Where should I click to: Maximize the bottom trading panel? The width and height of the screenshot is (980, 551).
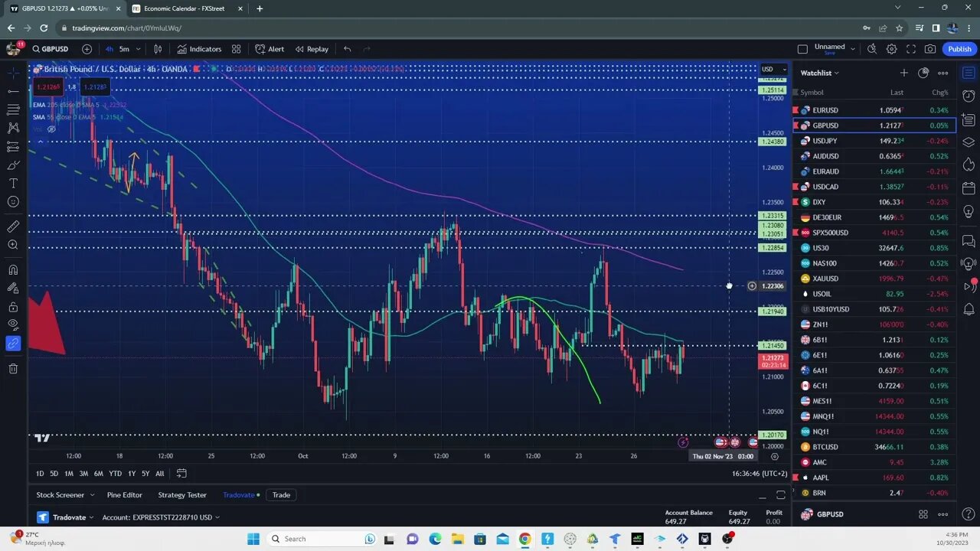(x=780, y=495)
